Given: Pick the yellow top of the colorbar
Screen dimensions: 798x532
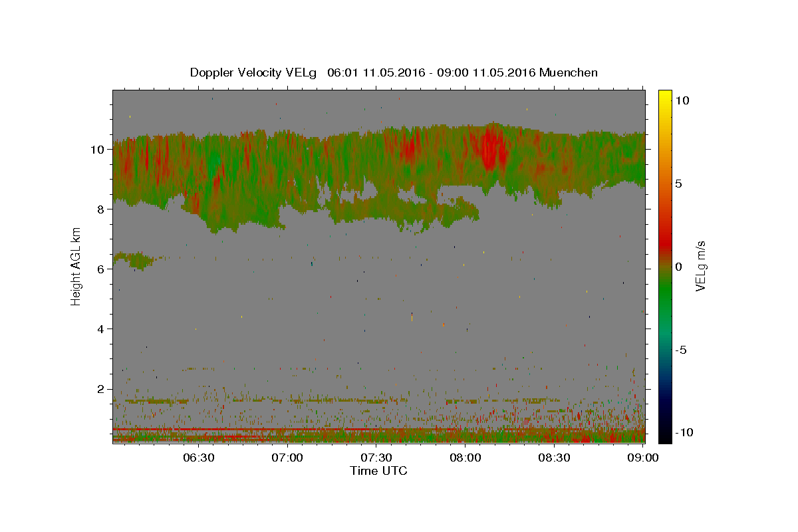Looking at the screenshot, I should pyautogui.click(x=665, y=94).
